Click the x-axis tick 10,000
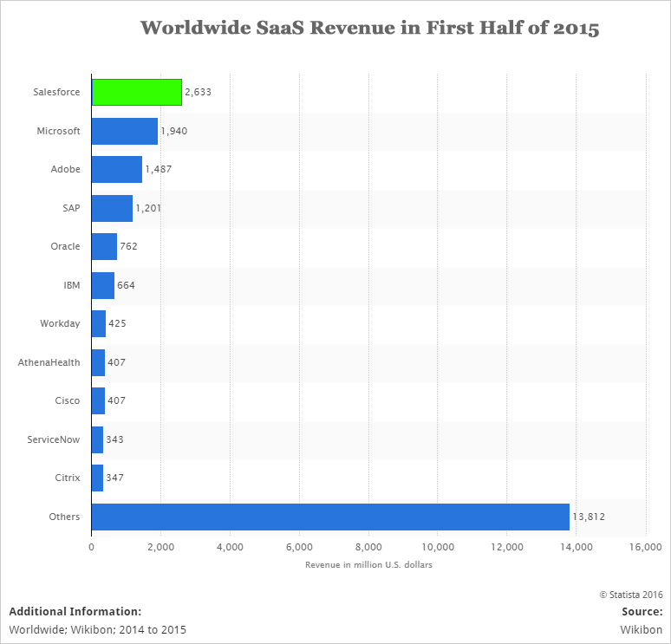The width and height of the screenshot is (671, 644). 438,547
